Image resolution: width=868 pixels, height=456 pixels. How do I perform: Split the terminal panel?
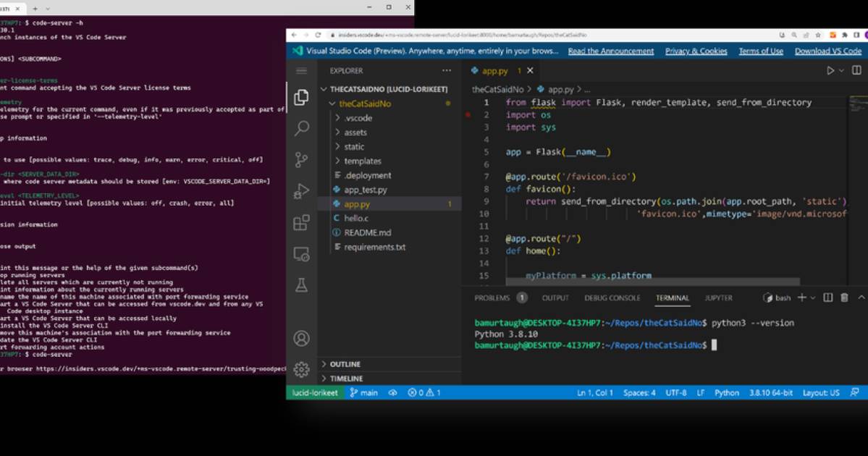pyautogui.click(x=829, y=298)
